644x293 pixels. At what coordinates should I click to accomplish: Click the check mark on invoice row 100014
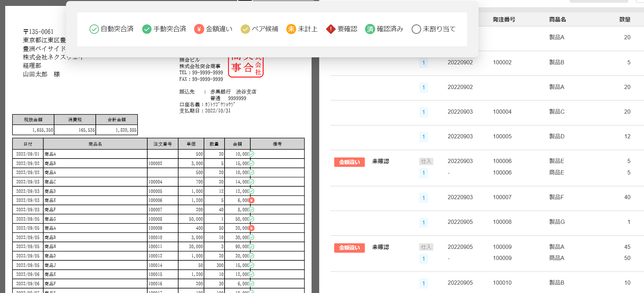point(251,265)
